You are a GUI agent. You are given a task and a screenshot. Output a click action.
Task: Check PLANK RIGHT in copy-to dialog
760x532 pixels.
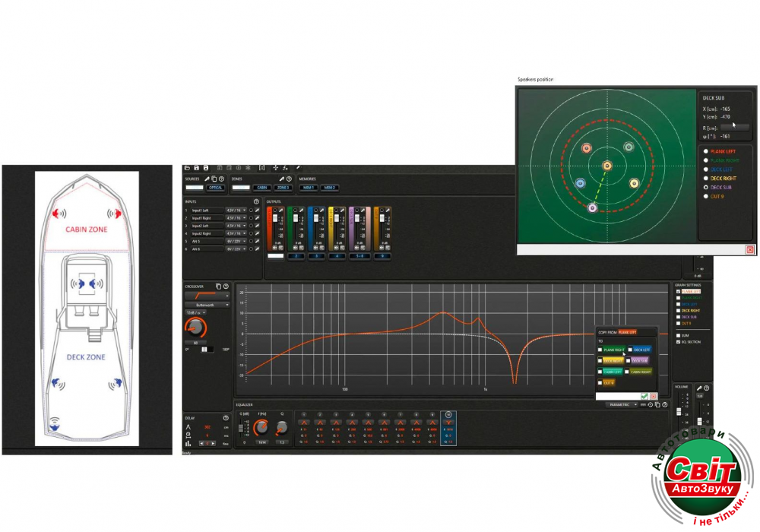600,350
